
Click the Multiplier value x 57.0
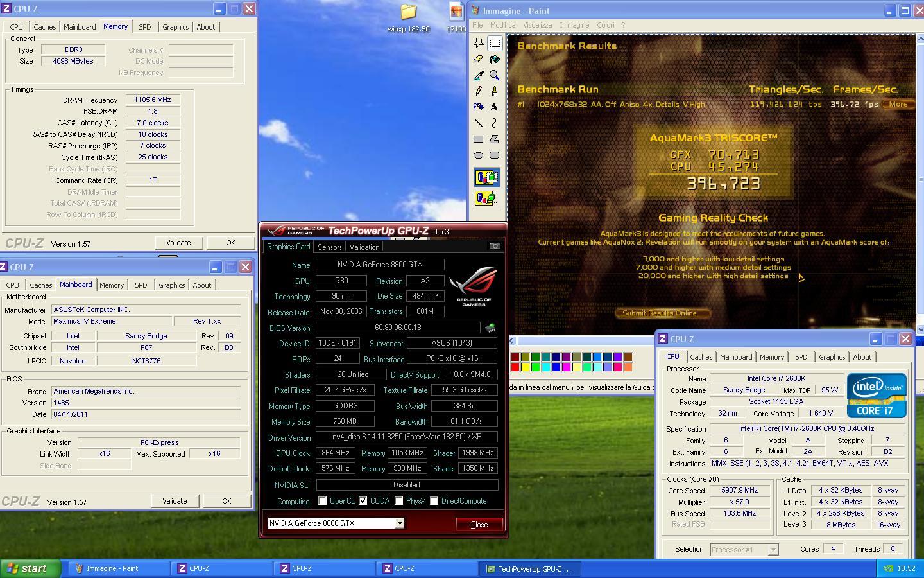pyautogui.click(x=739, y=502)
